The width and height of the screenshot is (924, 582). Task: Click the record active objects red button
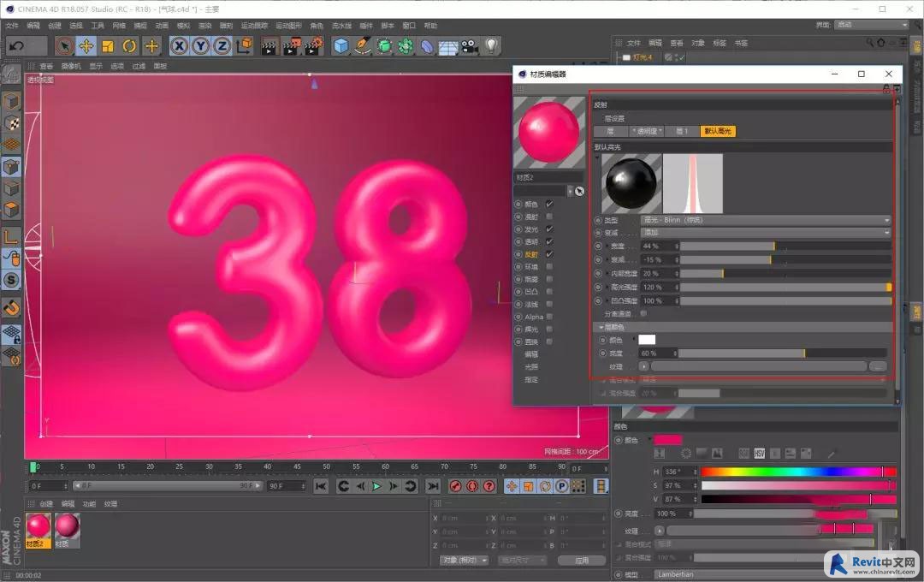[x=455, y=486]
